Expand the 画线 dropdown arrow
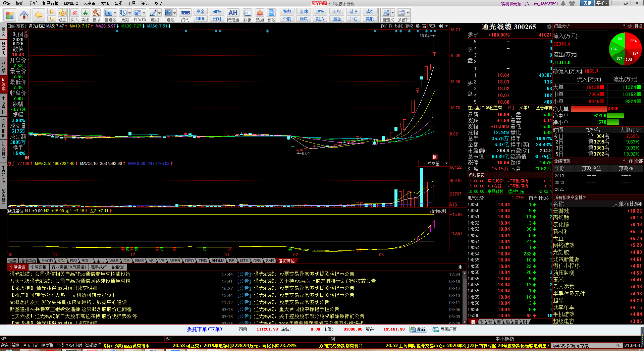The image size is (644, 351). (x=159, y=13)
